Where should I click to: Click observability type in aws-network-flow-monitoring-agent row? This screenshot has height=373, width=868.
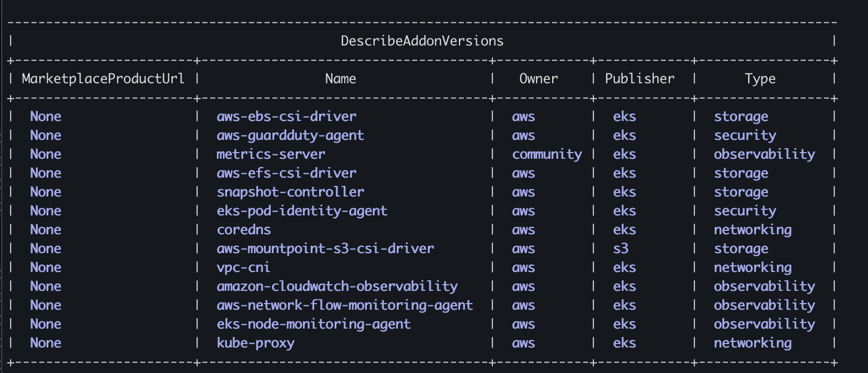pyautogui.click(x=764, y=305)
